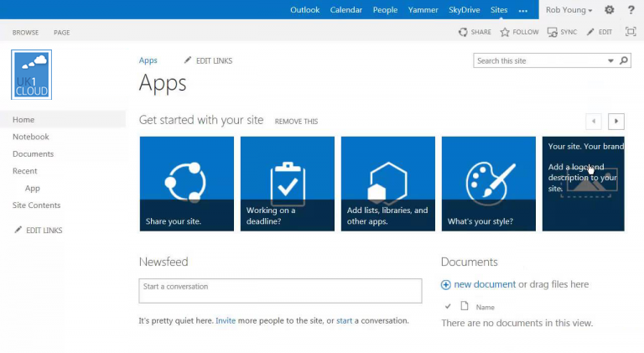Click pencil icon beside sidebar EDIT LINKS

point(18,230)
